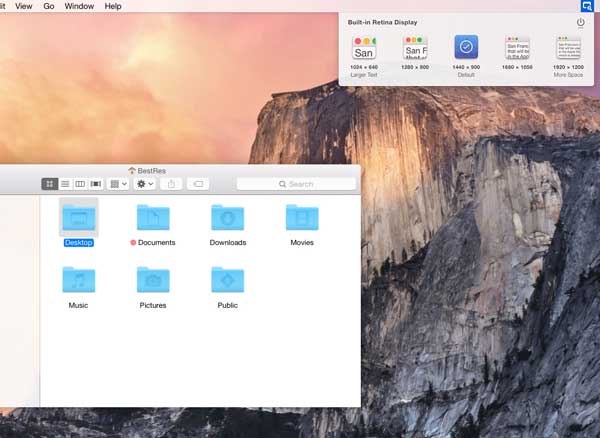This screenshot has width=600, height=438.
Task: Click the BestRes home icon in title bar
Action: tap(132, 171)
